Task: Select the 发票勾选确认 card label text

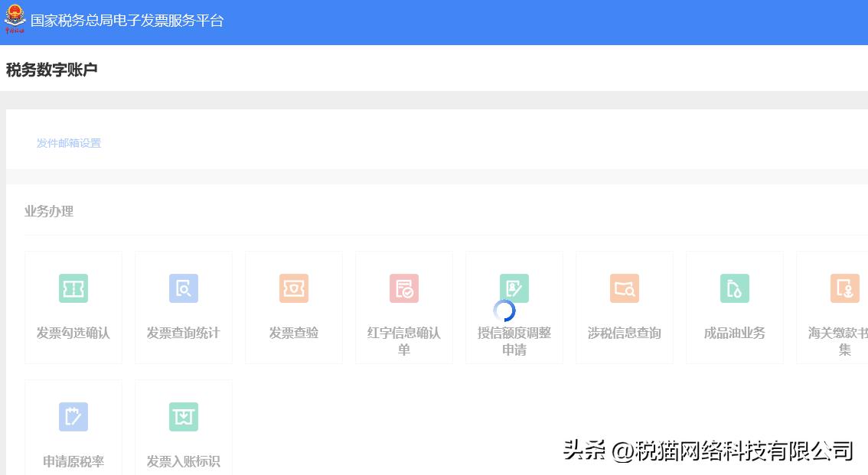Action: (73, 333)
